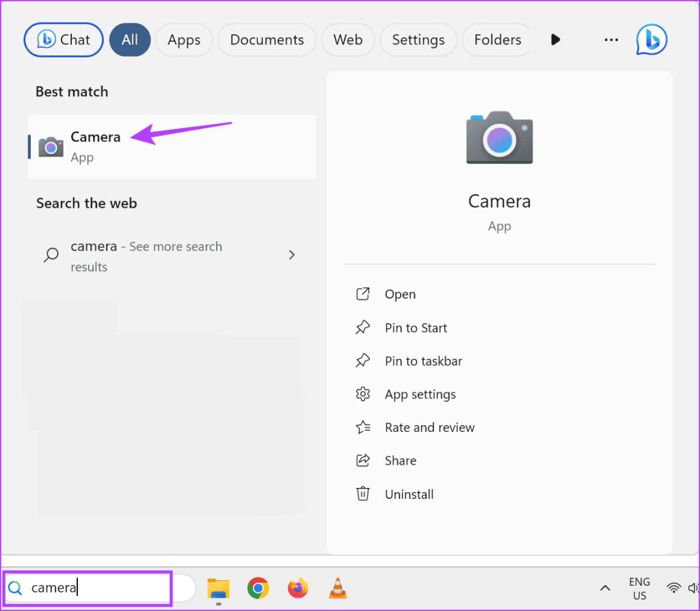The width and height of the screenshot is (700, 611).
Task: Click the large Camera app thumbnail
Action: point(499,138)
